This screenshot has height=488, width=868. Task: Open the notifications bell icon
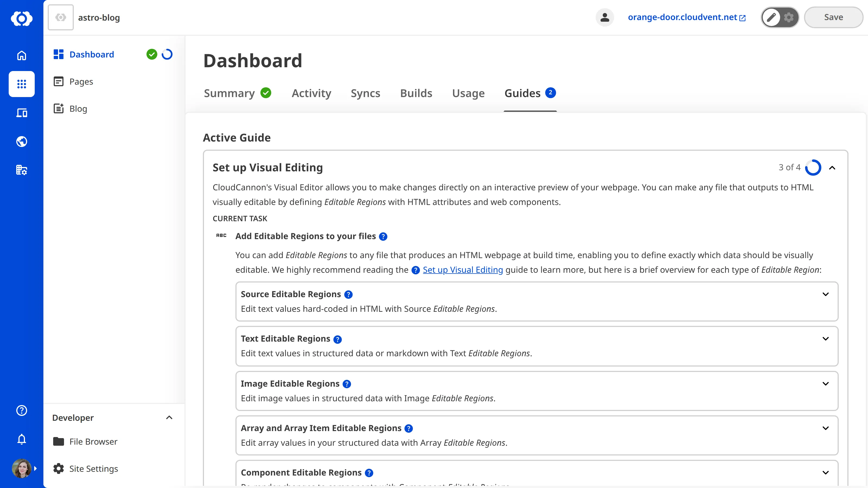[x=22, y=439]
